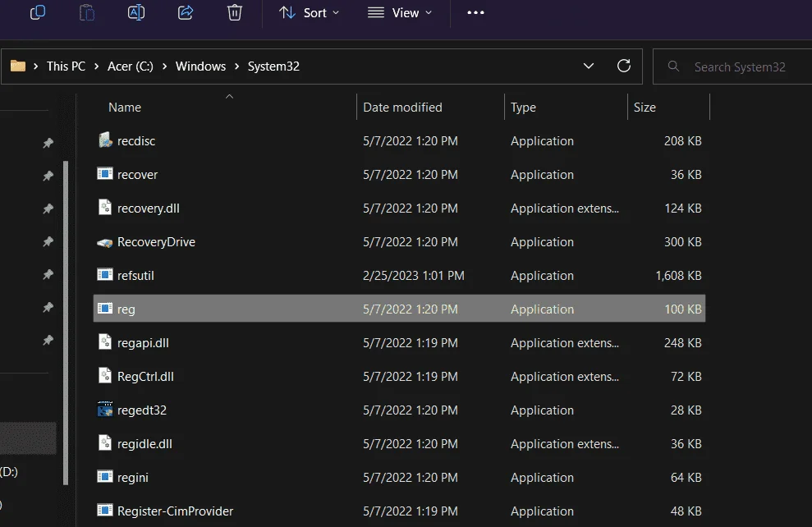Refresh the System32 folder

623,66
